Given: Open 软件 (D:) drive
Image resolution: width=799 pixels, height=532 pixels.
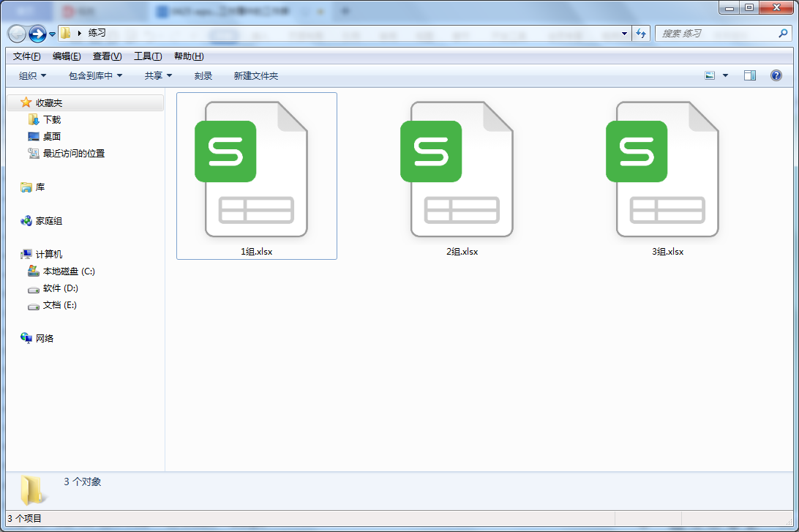Looking at the screenshot, I should tap(61, 288).
